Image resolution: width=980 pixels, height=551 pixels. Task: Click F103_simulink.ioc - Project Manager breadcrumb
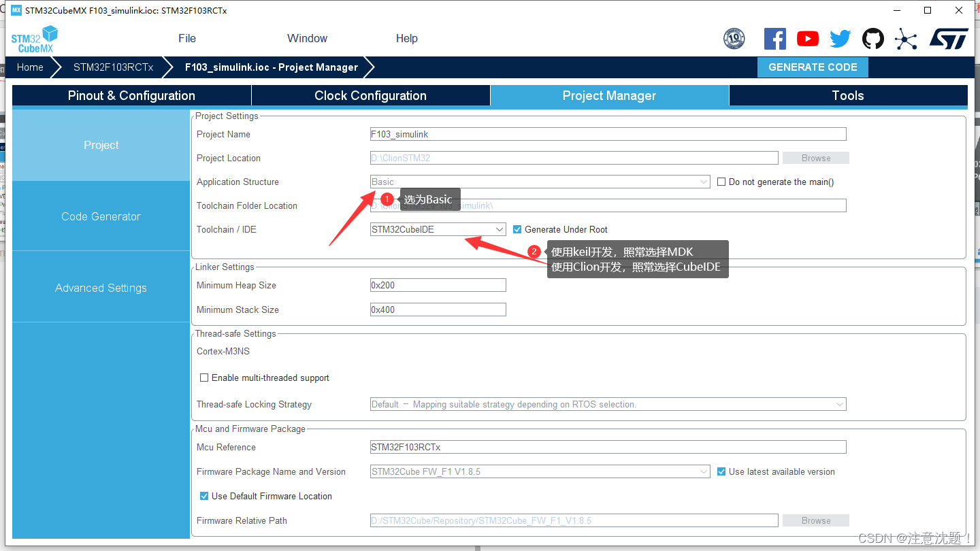[271, 67]
